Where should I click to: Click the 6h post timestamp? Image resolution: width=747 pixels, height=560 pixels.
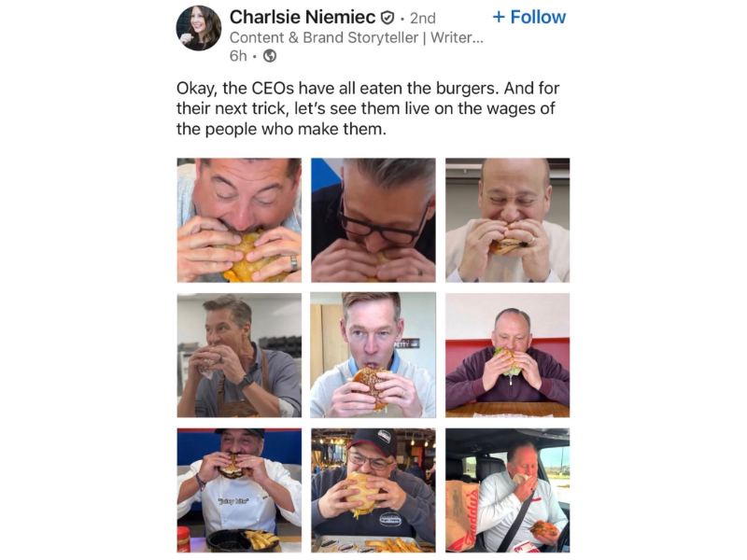coord(238,56)
